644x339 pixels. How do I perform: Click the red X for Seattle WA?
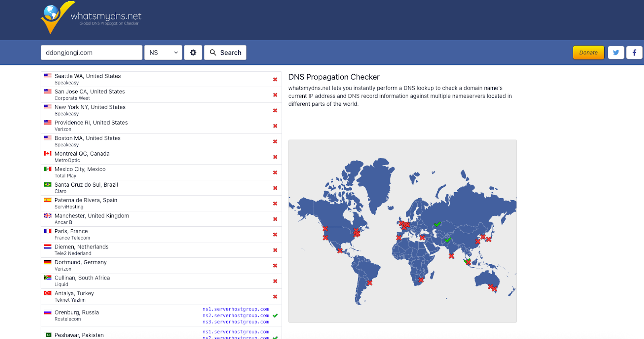coord(275,80)
